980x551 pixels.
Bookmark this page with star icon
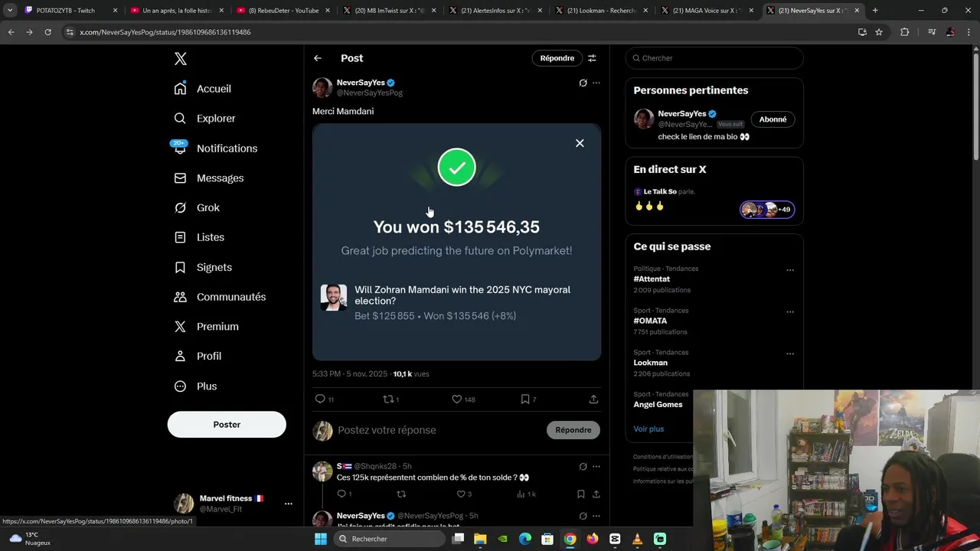pos(879,32)
